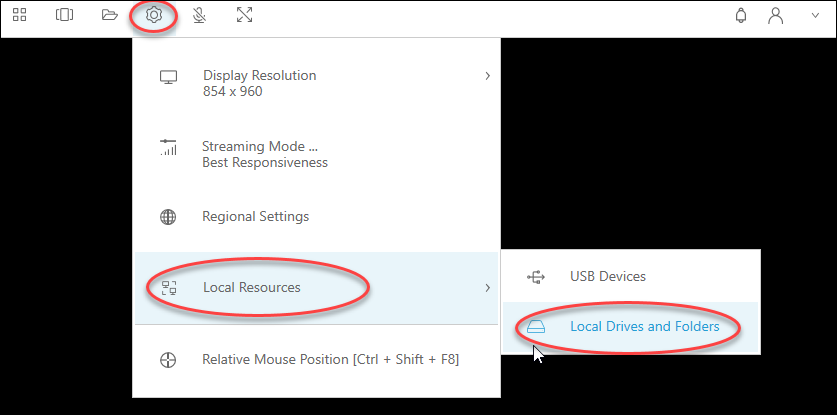This screenshot has height=415, width=837.
Task: Open the notifications bell
Action: (x=741, y=16)
